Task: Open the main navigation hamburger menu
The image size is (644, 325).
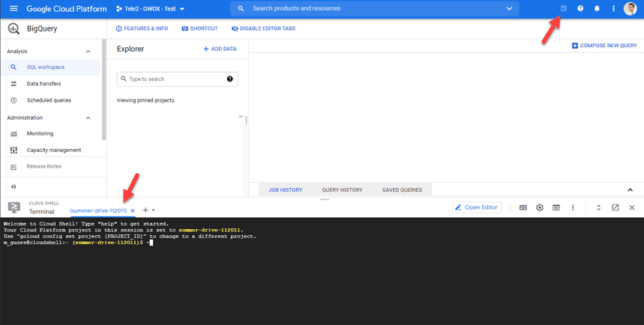Action: pos(11,8)
